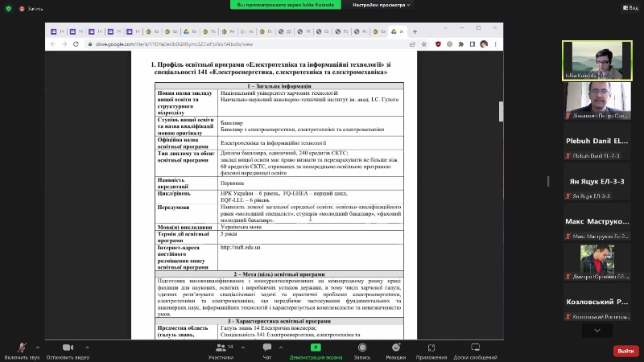The height and width of the screenshot is (362, 644).
Task: Select Ян Яцук participant tile
Action: point(597,186)
